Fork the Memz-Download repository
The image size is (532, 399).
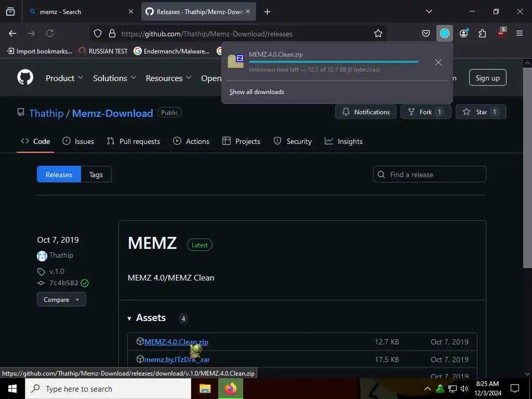[426, 112]
